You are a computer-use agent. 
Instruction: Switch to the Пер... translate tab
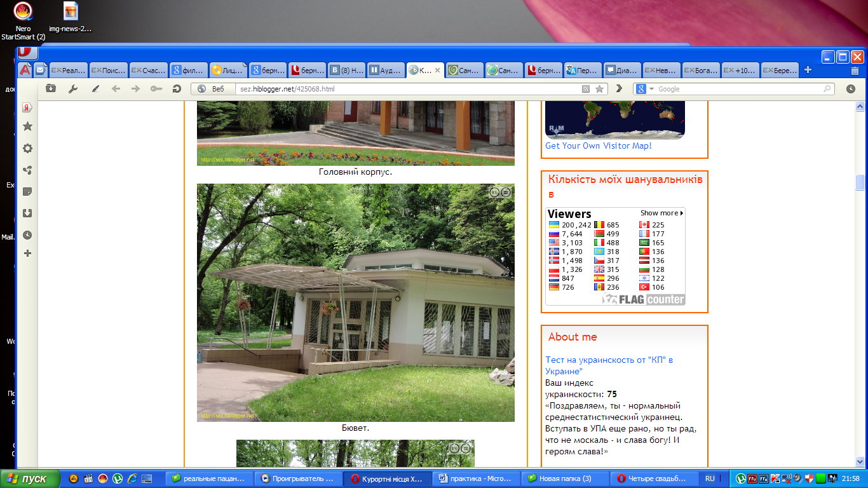[583, 71]
